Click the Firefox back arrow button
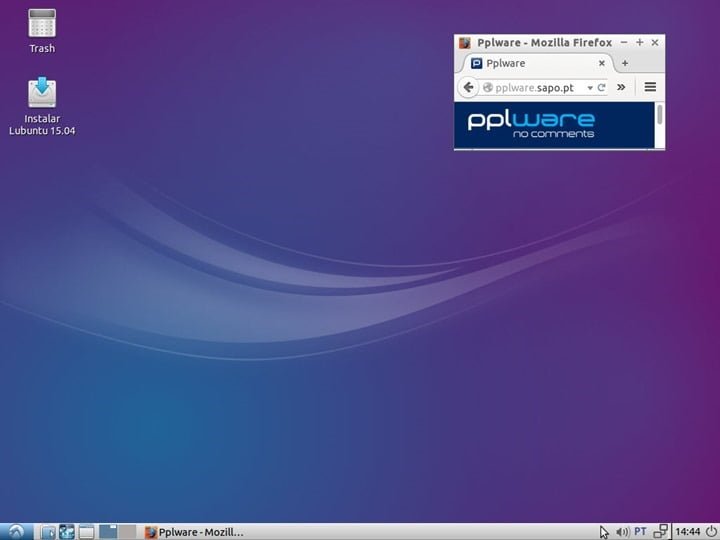 click(x=468, y=87)
